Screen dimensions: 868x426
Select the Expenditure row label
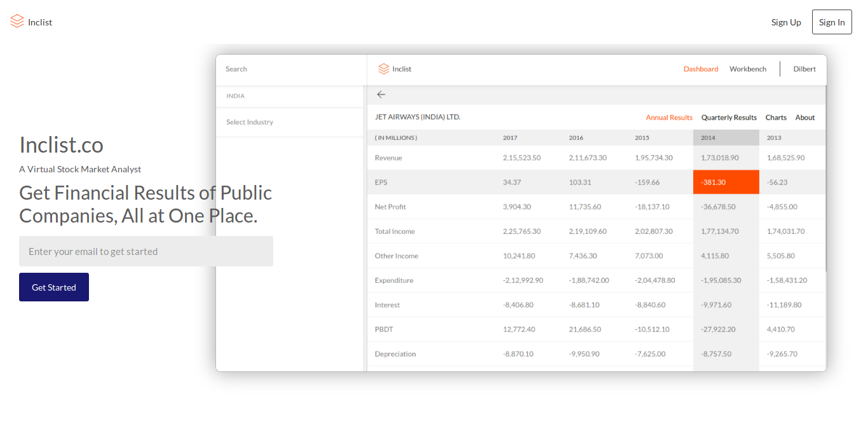394,280
